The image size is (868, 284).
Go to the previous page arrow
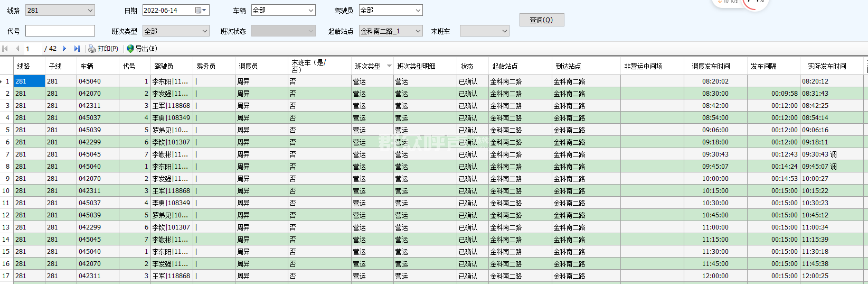click(17, 49)
